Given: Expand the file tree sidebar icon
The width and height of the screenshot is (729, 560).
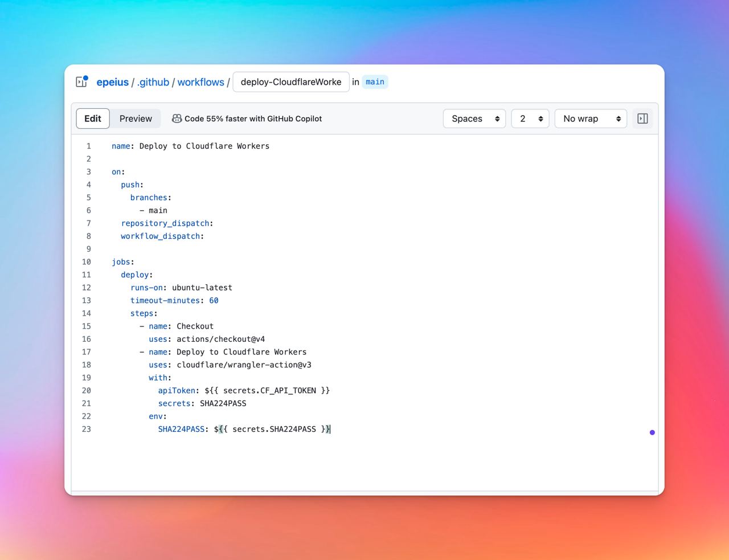Looking at the screenshot, I should coord(82,81).
